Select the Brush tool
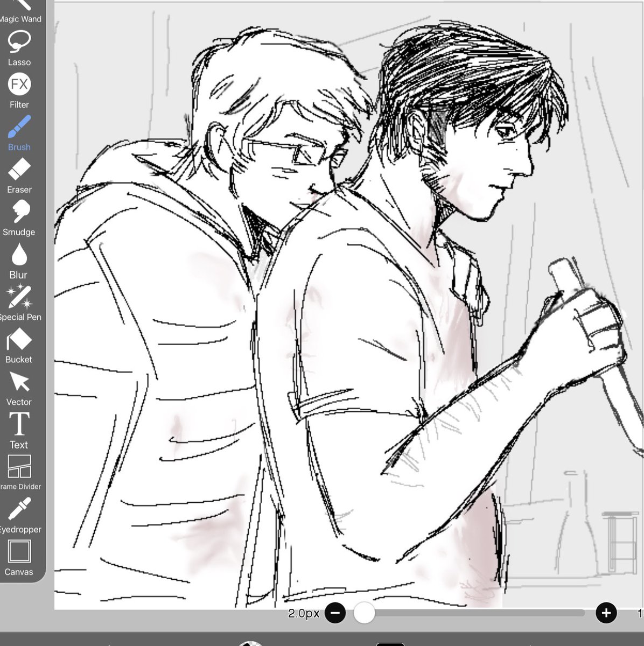Image resolution: width=644 pixels, height=646 pixels. (x=19, y=133)
